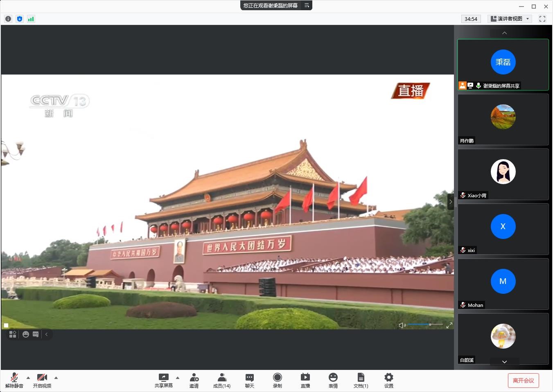Check the green network signal icon
This screenshot has width=553, height=392.
(31, 19)
